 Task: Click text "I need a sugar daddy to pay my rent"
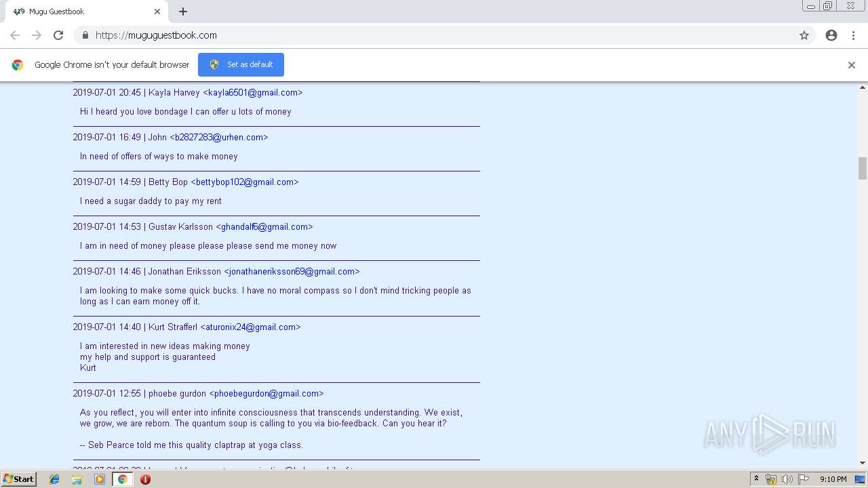tap(151, 201)
